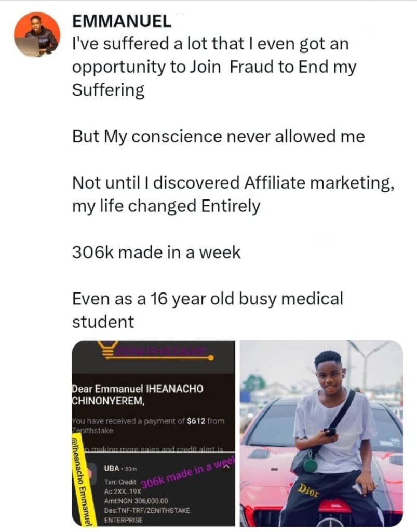Click the "Amt:NGN 306,000.00" line in the alert

point(136,501)
